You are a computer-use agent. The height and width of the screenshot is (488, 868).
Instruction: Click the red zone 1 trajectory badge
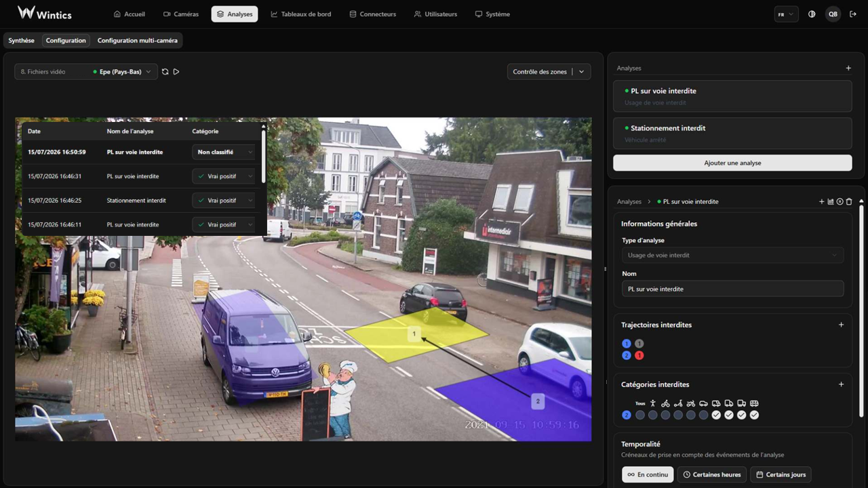pos(639,355)
